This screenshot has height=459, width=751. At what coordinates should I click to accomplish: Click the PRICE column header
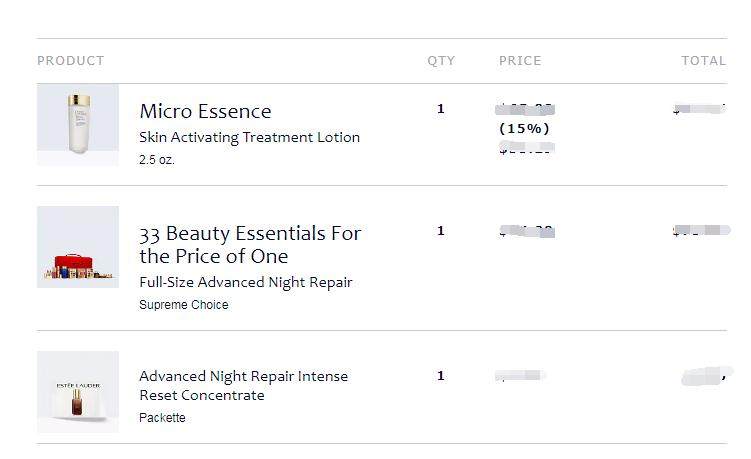[x=520, y=61]
